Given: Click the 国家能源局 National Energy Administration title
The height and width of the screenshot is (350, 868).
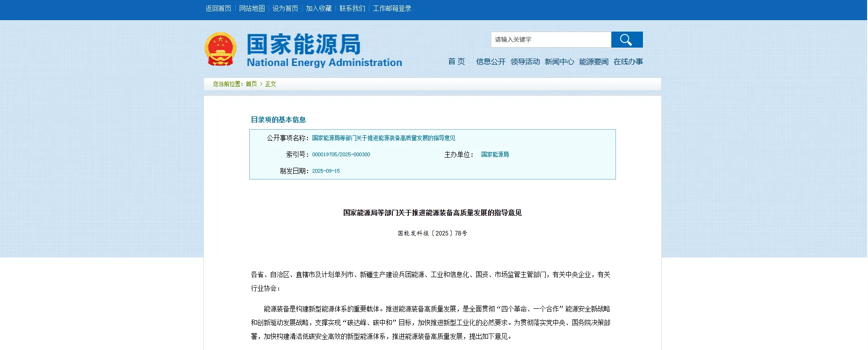Looking at the screenshot, I should [x=324, y=50].
